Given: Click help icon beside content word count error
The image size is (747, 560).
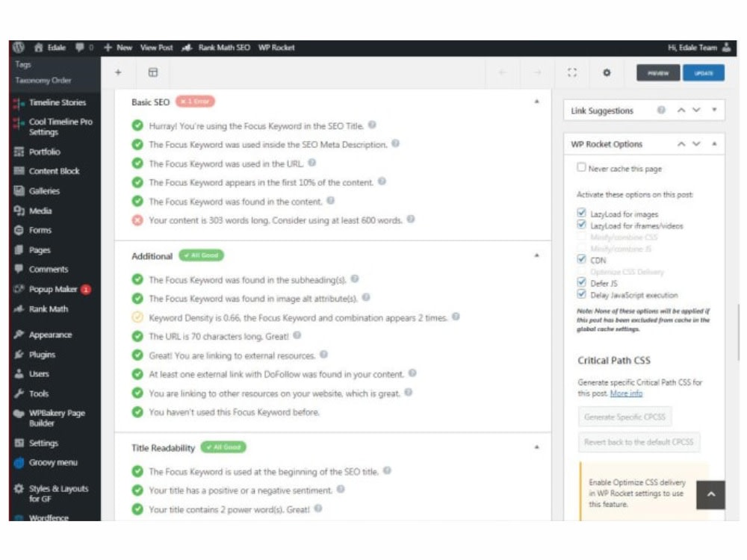Looking at the screenshot, I should tap(411, 219).
